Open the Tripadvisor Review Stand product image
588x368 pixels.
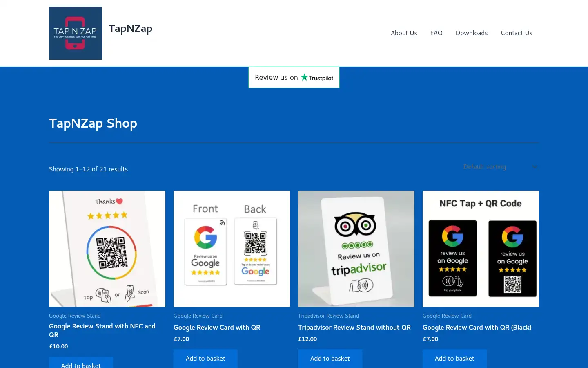pos(356,249)
